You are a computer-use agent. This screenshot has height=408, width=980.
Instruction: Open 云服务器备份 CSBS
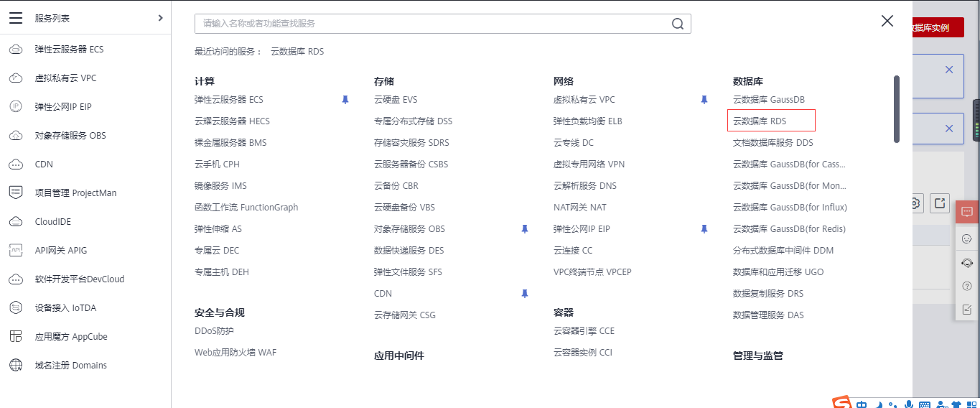click(x=411, y=164)
